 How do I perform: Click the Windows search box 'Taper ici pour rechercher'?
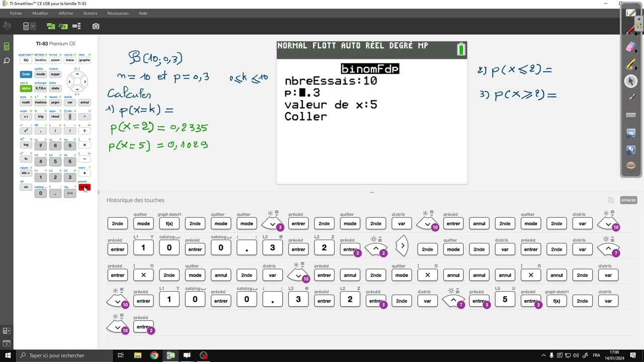[x=65, y=355]
